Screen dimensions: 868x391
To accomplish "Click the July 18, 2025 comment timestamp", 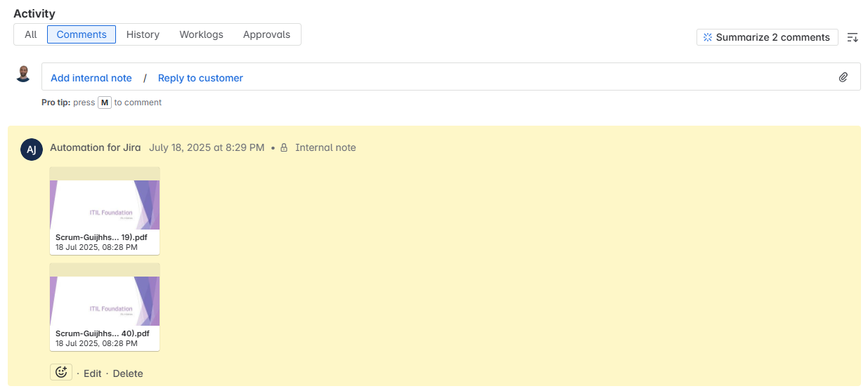I will pos(207,147).
